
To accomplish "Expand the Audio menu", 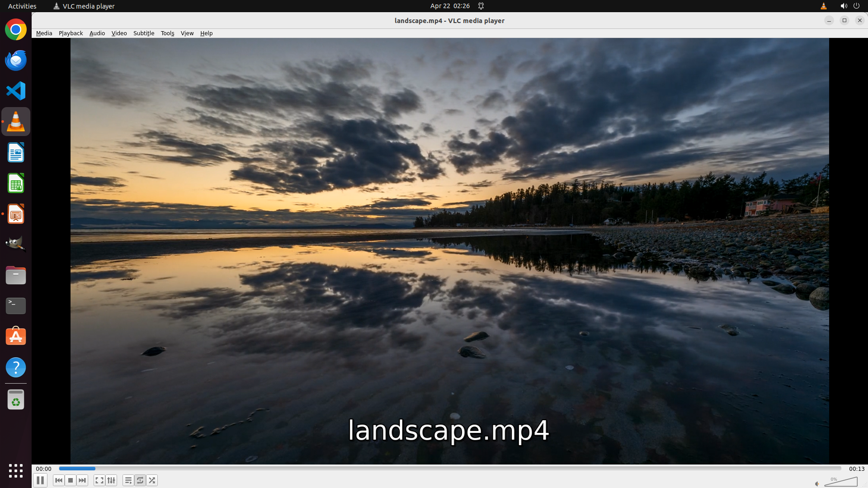I will point(97,33).
